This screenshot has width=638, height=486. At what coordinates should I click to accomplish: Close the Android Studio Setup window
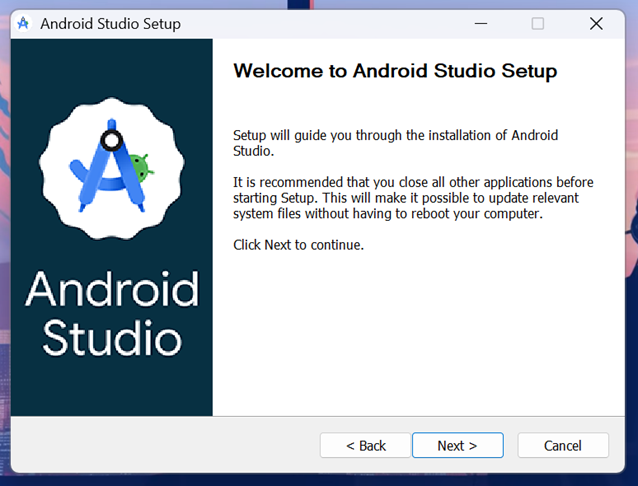click(596, 24)
